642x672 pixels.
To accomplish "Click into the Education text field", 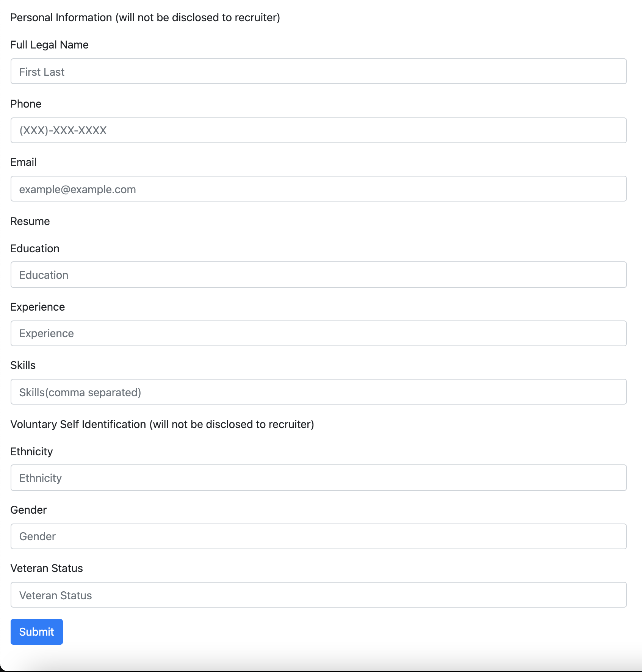I will click(318, 275).
